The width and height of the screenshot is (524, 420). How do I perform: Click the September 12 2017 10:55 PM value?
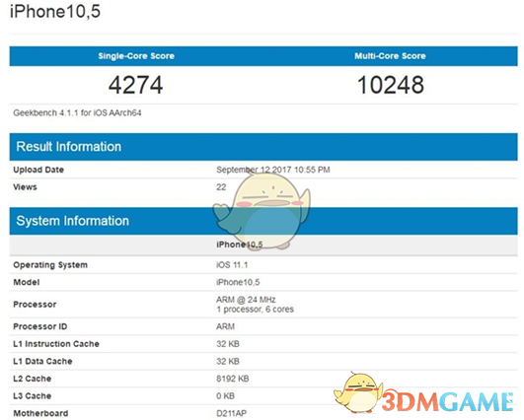click(x=273, y=170)
